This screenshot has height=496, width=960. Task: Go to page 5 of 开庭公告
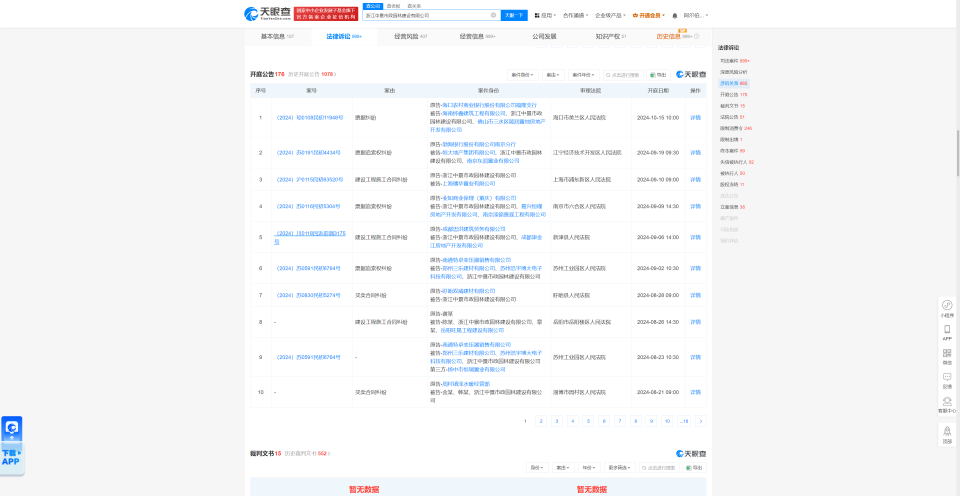pyautogui.click(x=588, y=421)
